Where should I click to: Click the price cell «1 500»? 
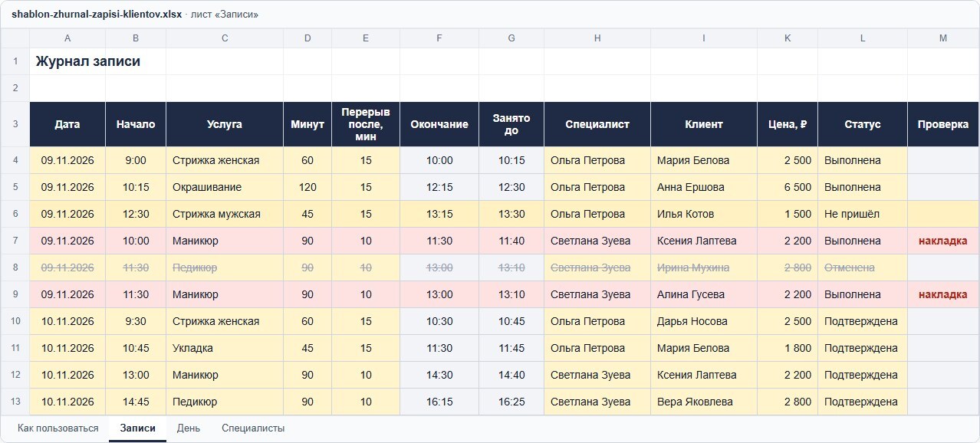click(x=788, y=214)
